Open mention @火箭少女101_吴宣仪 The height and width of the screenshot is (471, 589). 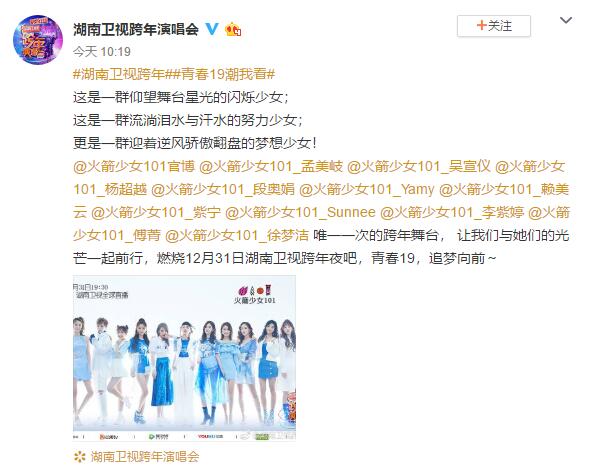click(x=419, y=166)
